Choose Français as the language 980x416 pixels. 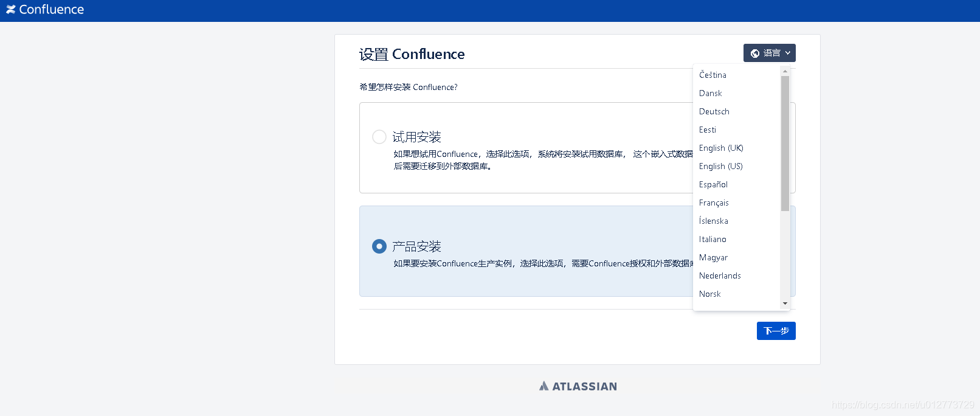tap(714, 203)
